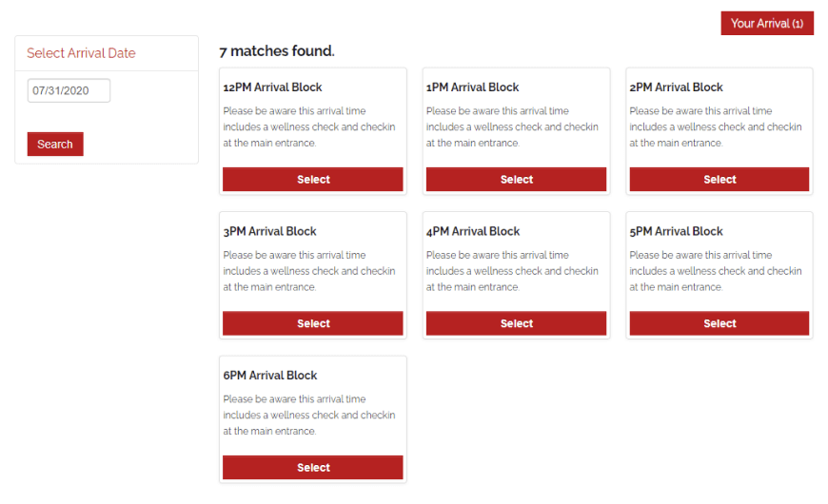This screenshot has height=504, width=828.
Task: Click the 3PM Arrival Block heading
Action: 270,231
